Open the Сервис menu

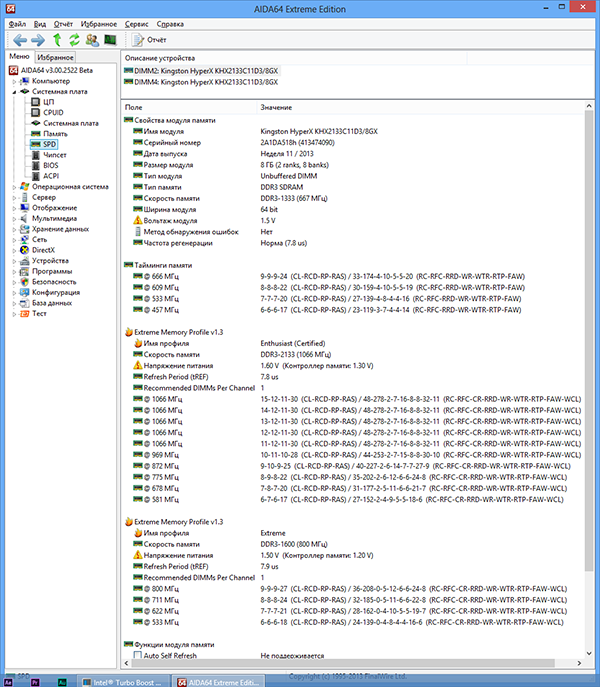coord(136,24)
